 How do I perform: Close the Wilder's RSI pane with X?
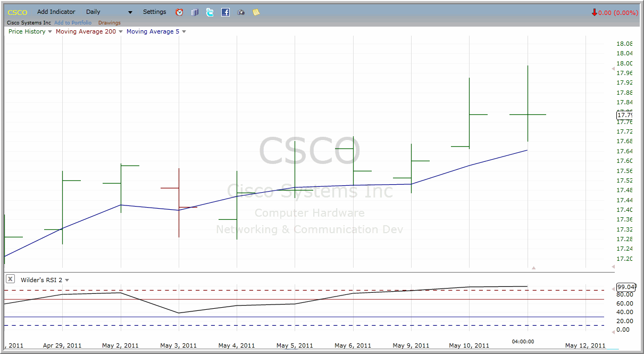(x=10, y=279)
